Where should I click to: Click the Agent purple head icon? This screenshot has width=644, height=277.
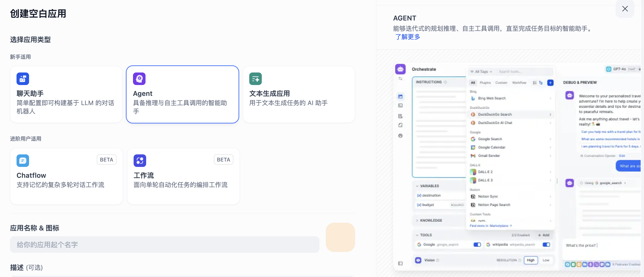pos(139,79)
